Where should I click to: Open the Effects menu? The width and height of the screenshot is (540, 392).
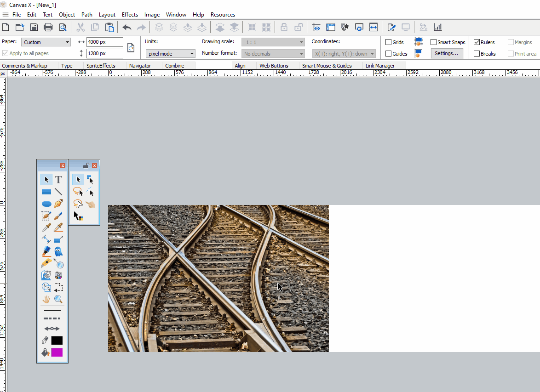tap(130, 15)
